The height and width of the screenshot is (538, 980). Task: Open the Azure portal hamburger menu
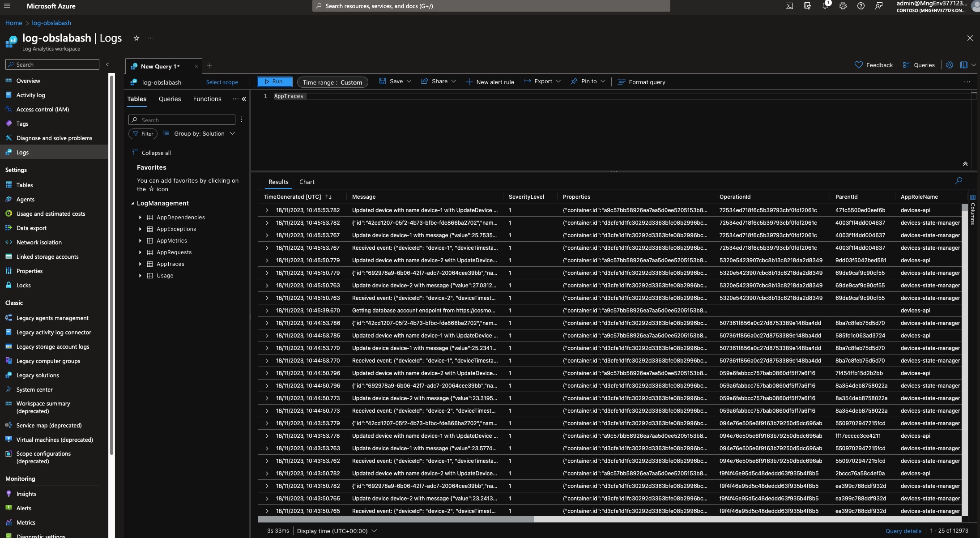7,6
